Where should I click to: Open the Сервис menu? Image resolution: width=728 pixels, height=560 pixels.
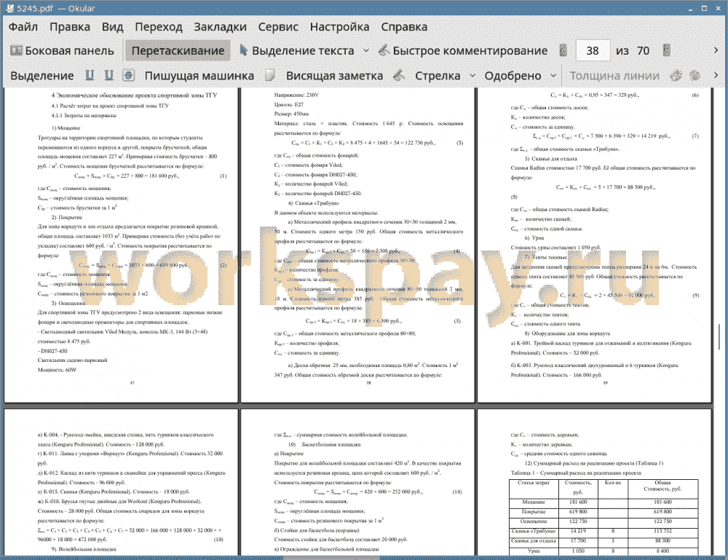pyautogui.click(x=278, y=27)
